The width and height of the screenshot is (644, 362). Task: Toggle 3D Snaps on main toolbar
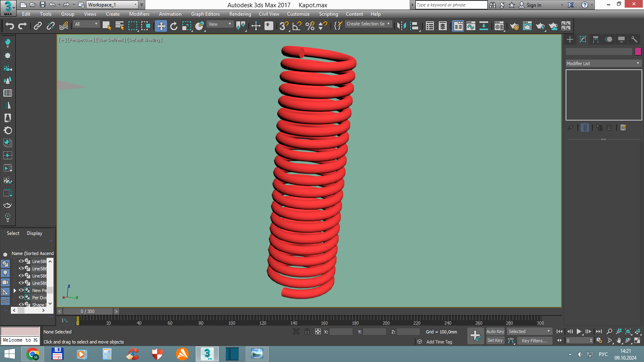284,26
